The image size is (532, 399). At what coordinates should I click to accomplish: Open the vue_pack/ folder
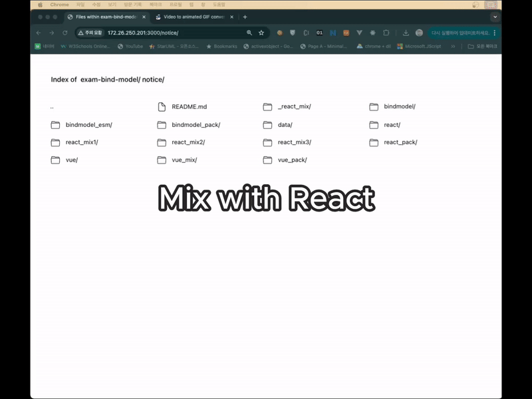[x=292, y=160]
